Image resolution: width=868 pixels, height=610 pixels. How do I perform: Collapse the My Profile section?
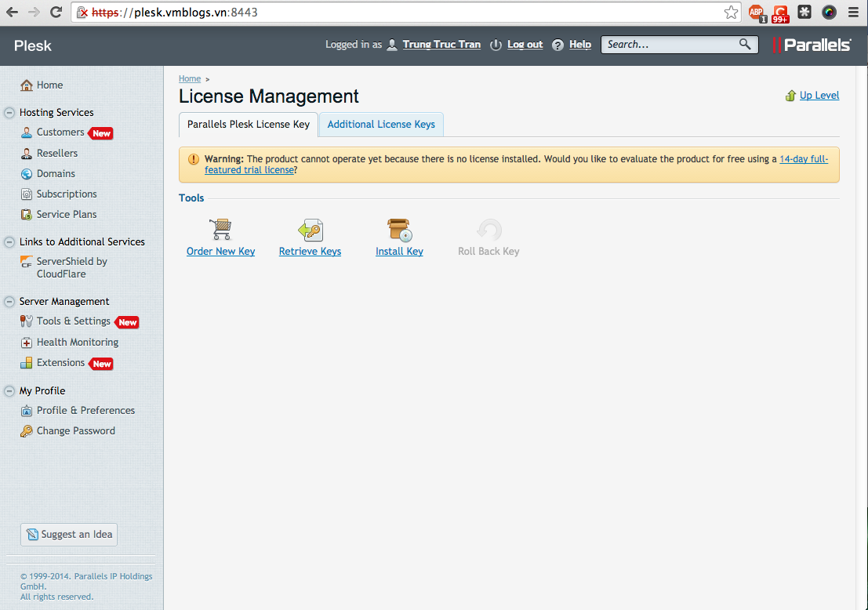coord(9,391)
